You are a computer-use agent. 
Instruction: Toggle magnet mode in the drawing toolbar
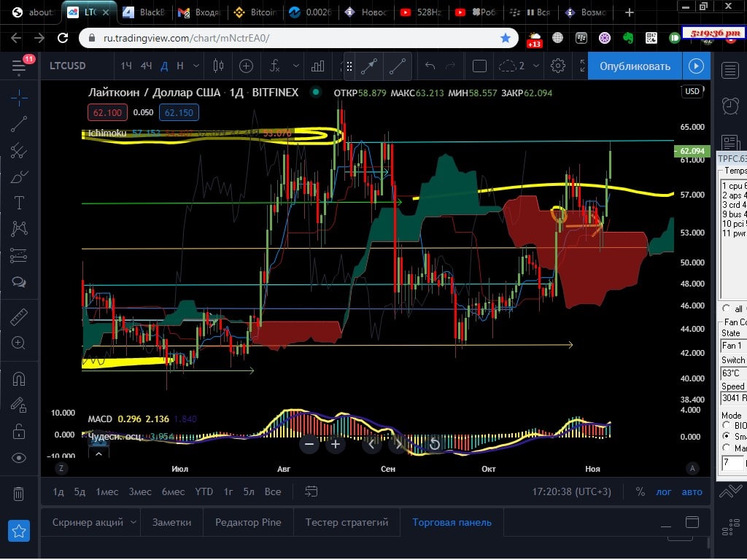(19, 379)
